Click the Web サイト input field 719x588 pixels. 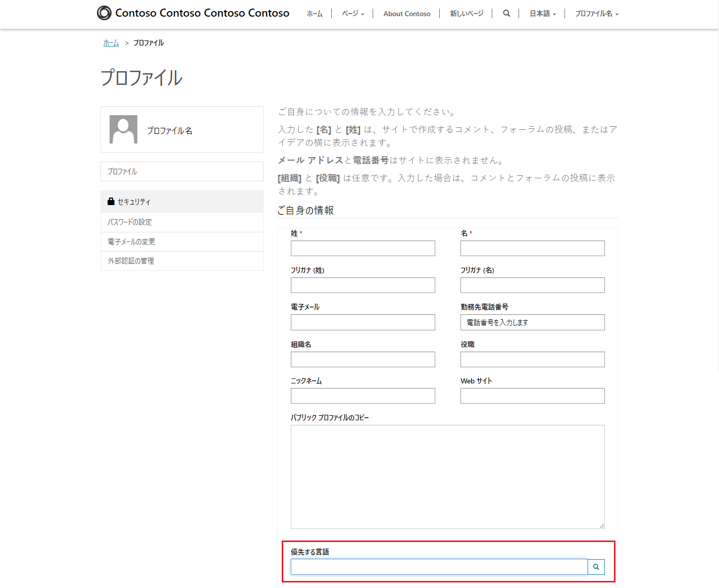point(533,396)
